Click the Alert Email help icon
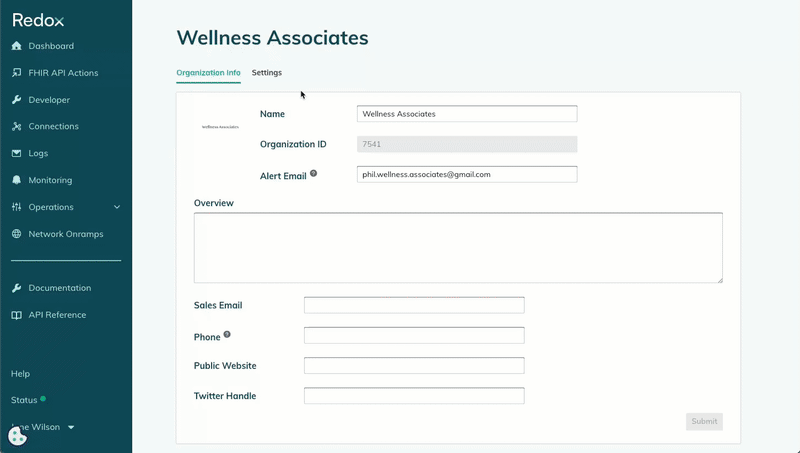 (313, 173)
